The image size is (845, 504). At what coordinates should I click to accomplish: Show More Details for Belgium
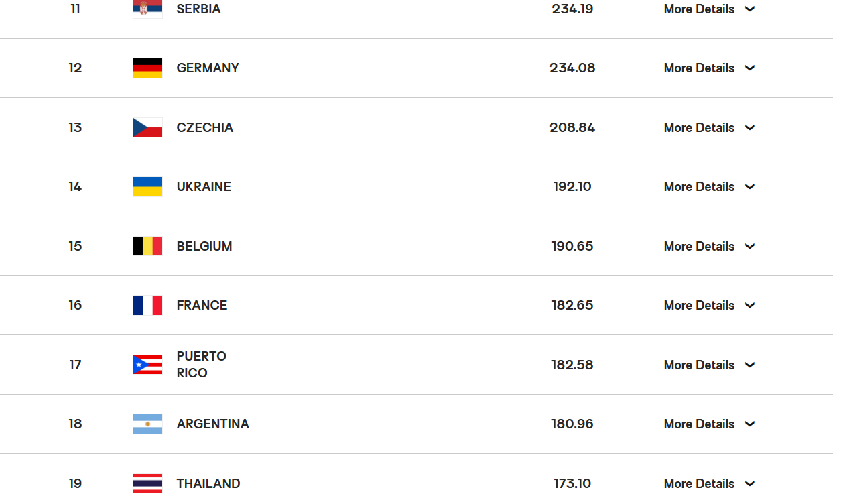click(x=709, y=246)
